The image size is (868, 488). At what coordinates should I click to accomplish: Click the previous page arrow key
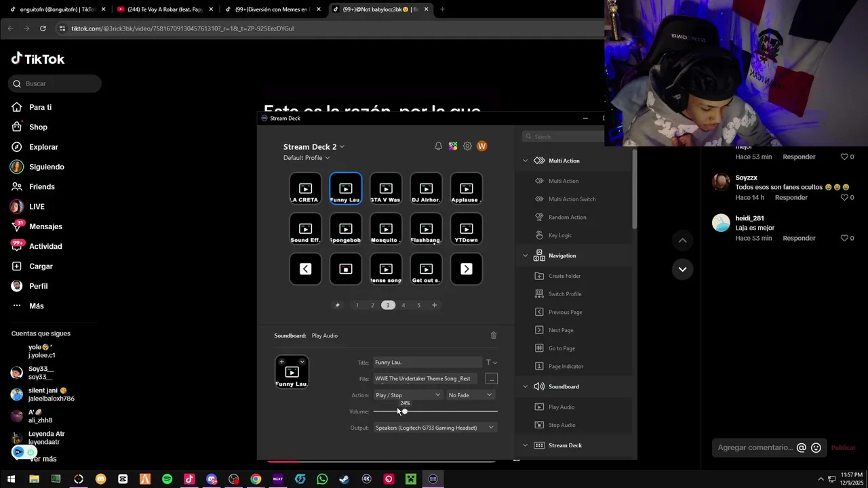coord(305,269)
